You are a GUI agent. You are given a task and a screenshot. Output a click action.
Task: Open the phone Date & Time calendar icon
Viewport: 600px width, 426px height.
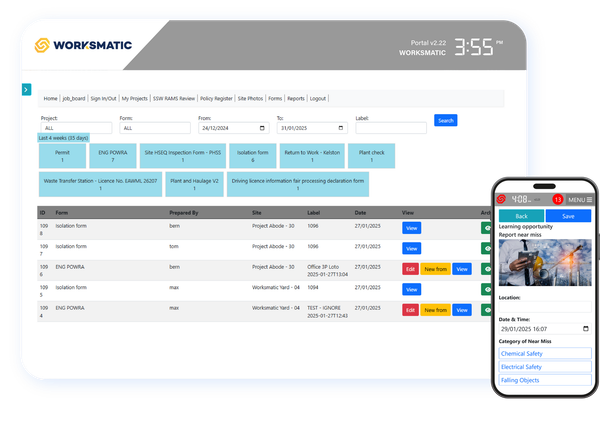tap(585, 329)
